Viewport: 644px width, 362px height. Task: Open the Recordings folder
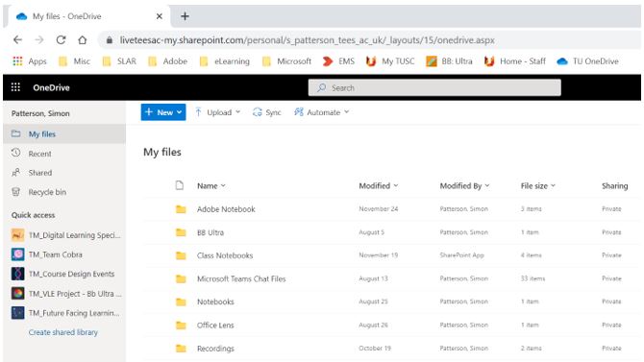coord(215,348)
